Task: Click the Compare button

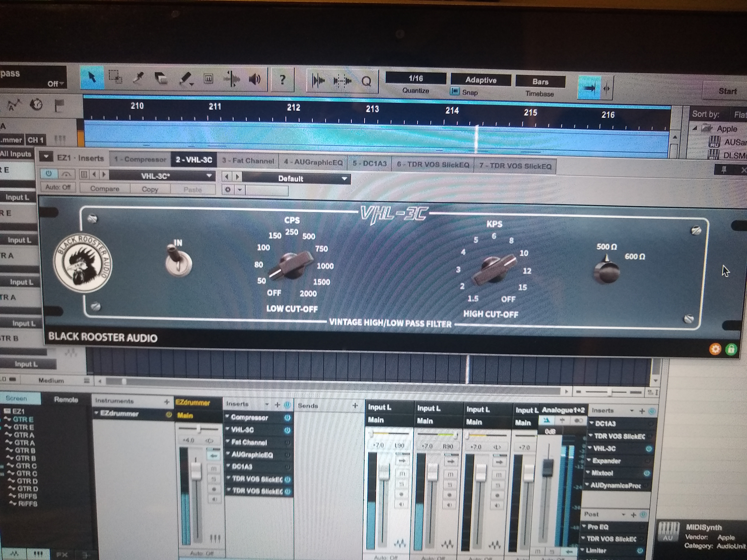Action: 105,189
